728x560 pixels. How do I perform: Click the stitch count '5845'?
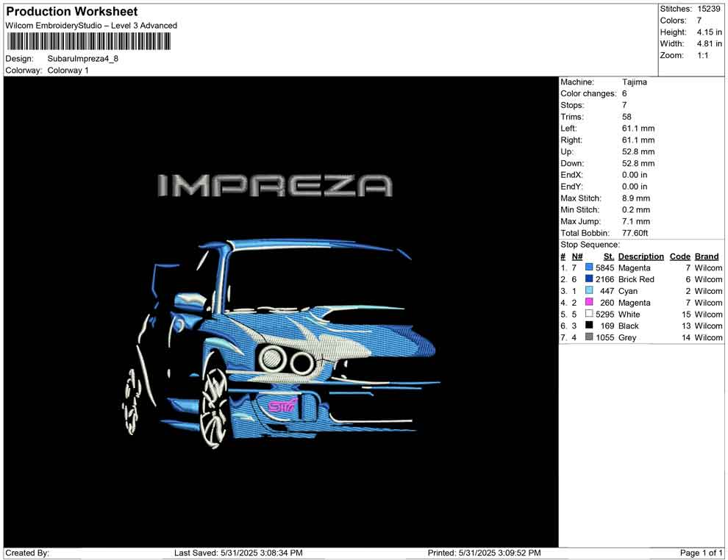coord(604,268)
